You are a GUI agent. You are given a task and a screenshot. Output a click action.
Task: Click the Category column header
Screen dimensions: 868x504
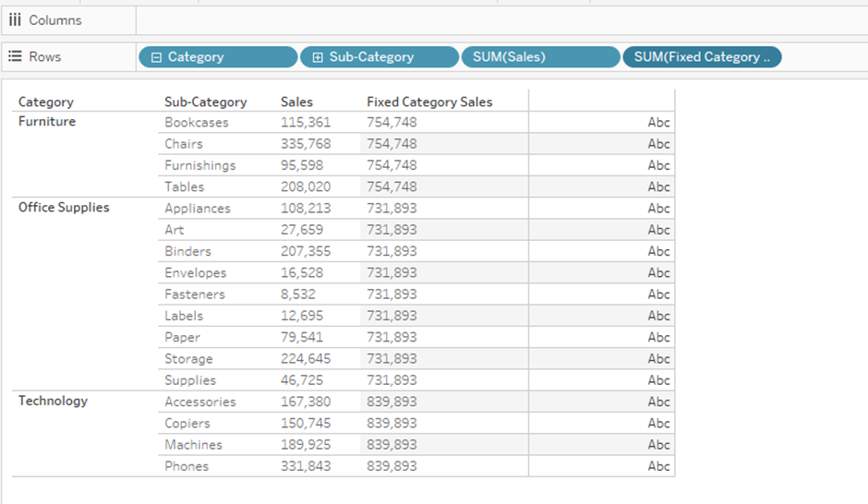pyautogui.click(x=46, y=102)
